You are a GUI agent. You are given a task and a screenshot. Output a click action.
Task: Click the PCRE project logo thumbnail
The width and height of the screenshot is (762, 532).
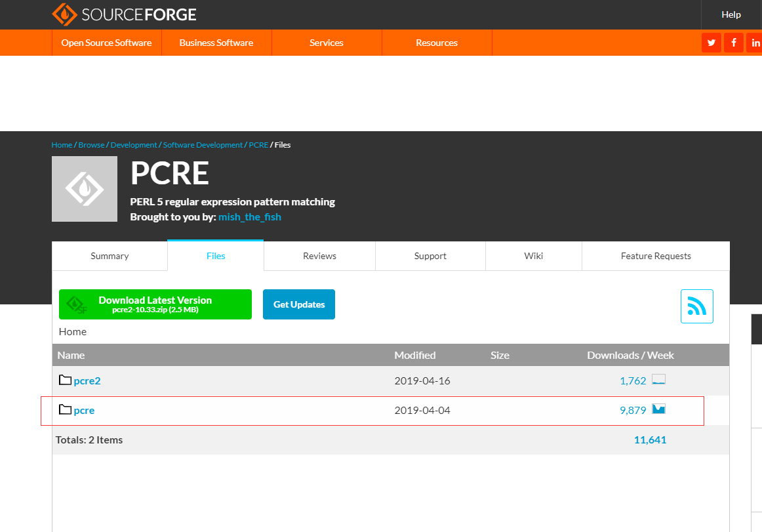(x=85, y=189)
